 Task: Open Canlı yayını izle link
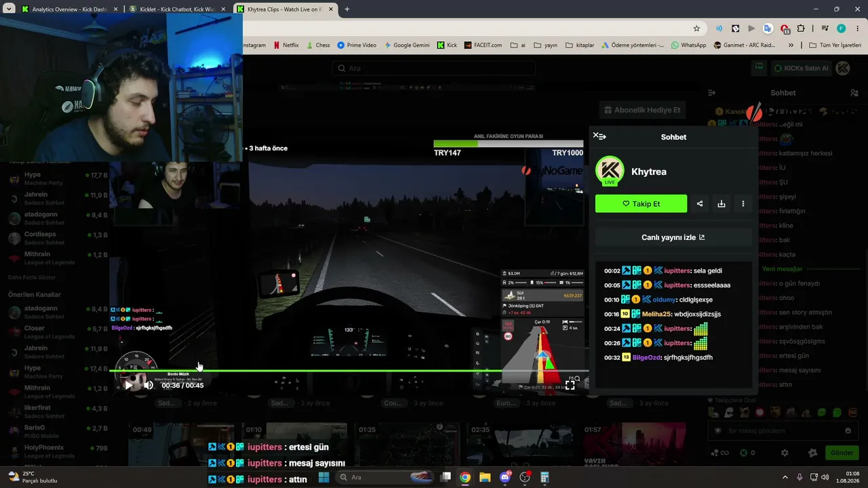tap(673, 237)
